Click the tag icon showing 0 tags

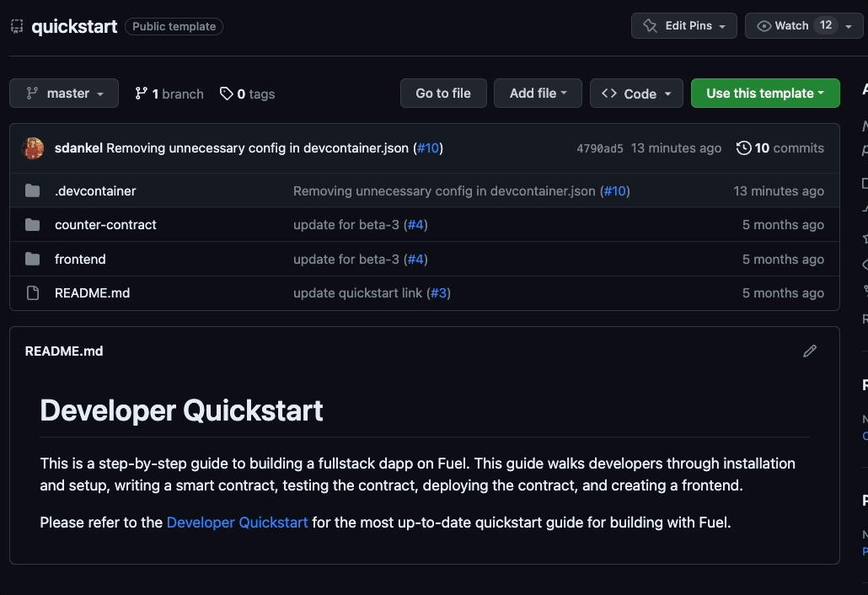pyautogui.click(x=225, y=94)
